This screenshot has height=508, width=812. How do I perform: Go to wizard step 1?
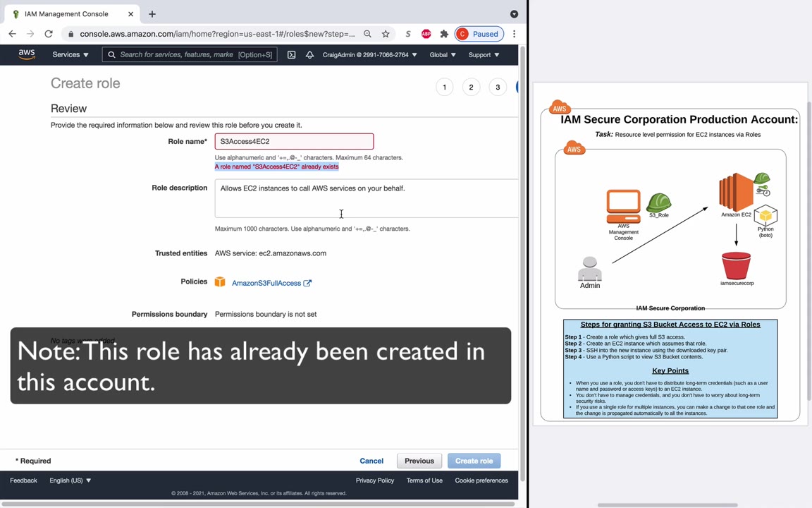444,87
